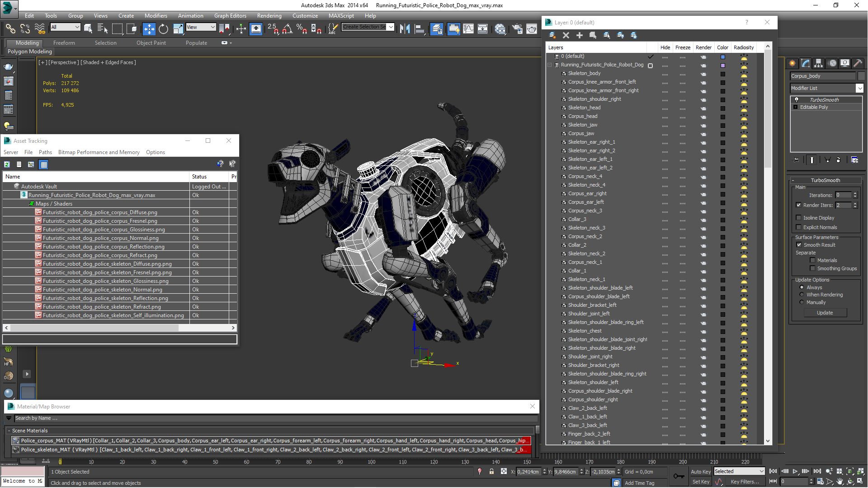868x488 pixels.
Task: Toggle the Auto Key button
Action: [x=700, y=471]
